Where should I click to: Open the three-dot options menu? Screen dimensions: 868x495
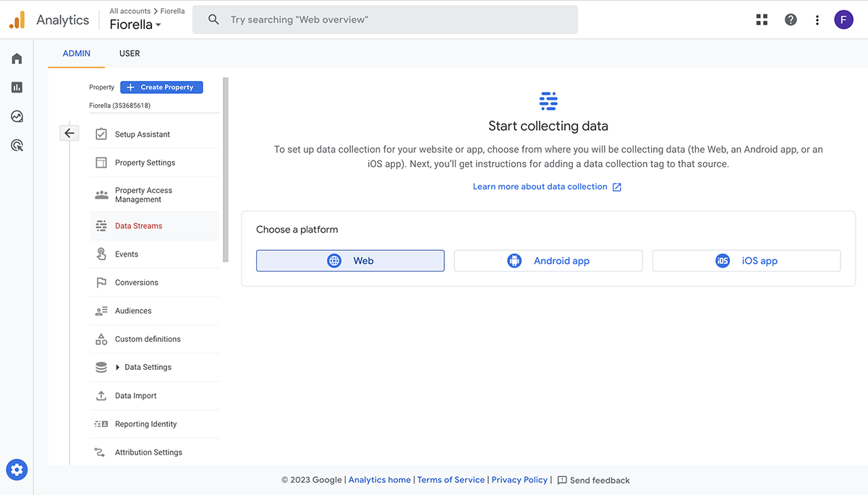pyautogui.click(x=817, y=20)
